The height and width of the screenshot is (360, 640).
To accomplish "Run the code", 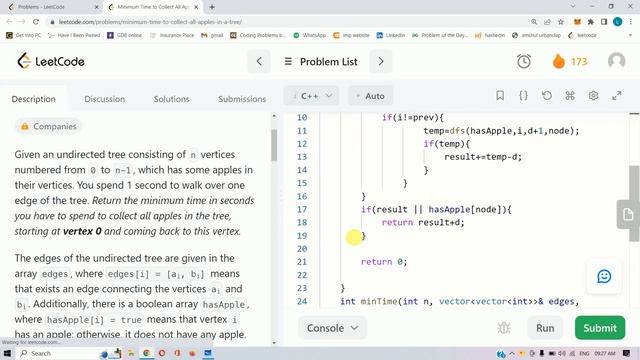I will pyautogui.click(x=545, y=328).
